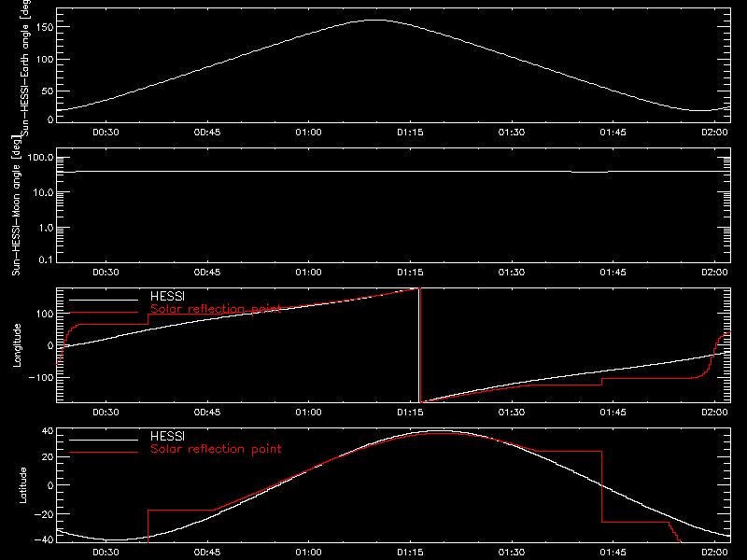The width and height of the screenshot is (747, 560).
Task: Click the 'Latitude' y-axis label
Action: [22, 485]
